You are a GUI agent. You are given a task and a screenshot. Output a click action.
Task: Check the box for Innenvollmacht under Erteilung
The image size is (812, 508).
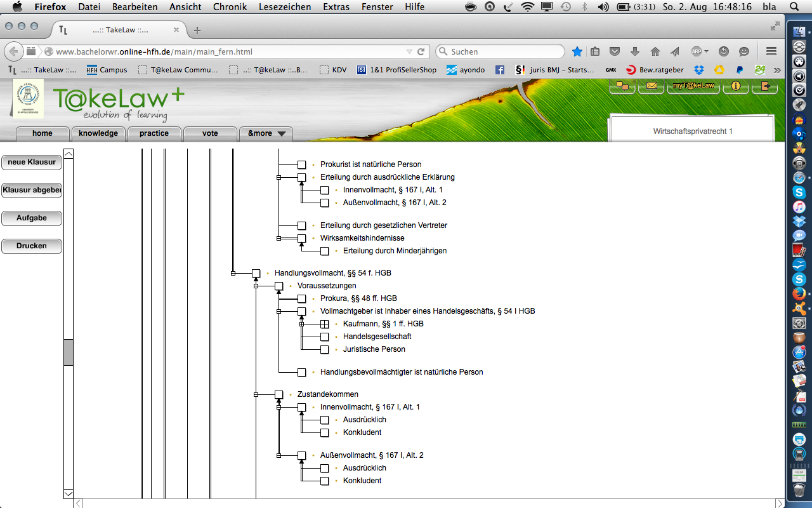click(x=325, y=190)
